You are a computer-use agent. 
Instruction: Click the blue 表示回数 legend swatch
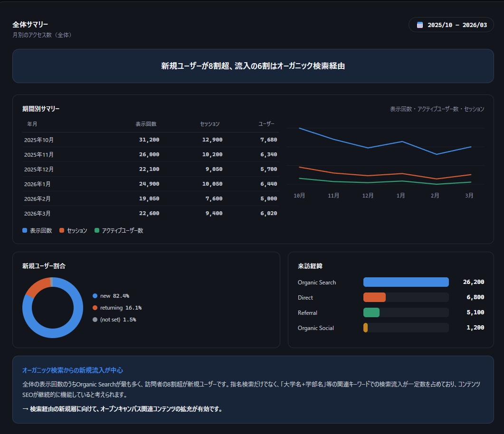[x=25, y=230]
